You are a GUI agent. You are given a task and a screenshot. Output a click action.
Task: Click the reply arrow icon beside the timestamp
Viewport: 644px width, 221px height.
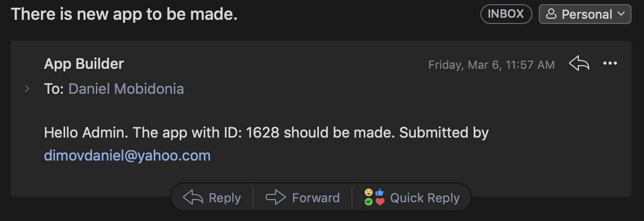[x=579, y=64]
